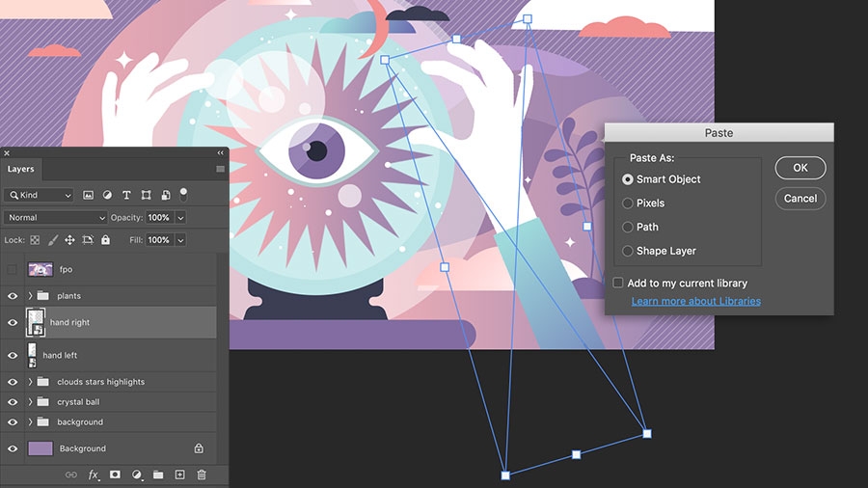Select the Path paste option
The height and width of the screenshot is (488, 868).
click(627, 227)
